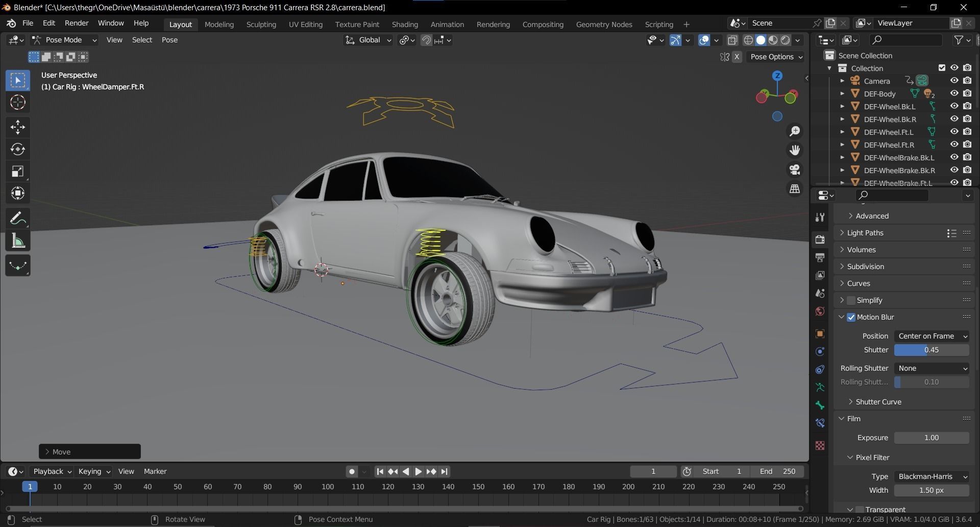Select the Select Box tool
This screenshot has width=980, height=527.
18,80
